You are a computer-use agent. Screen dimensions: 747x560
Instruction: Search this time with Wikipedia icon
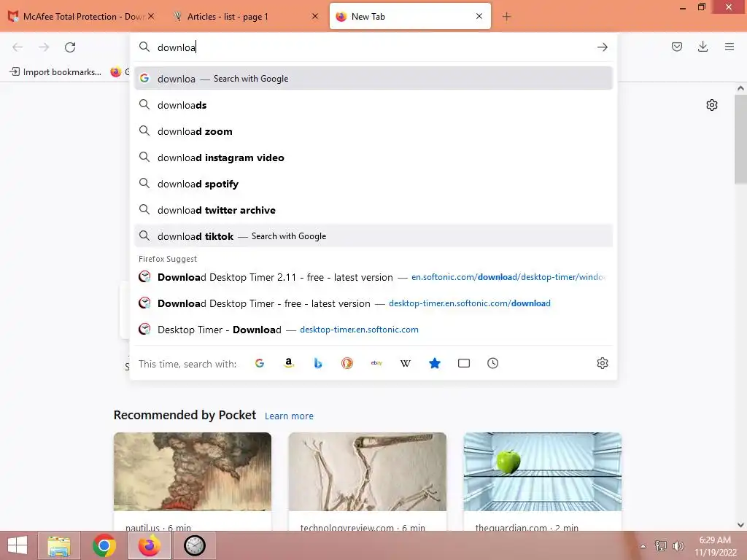click(x=406, y=363)
